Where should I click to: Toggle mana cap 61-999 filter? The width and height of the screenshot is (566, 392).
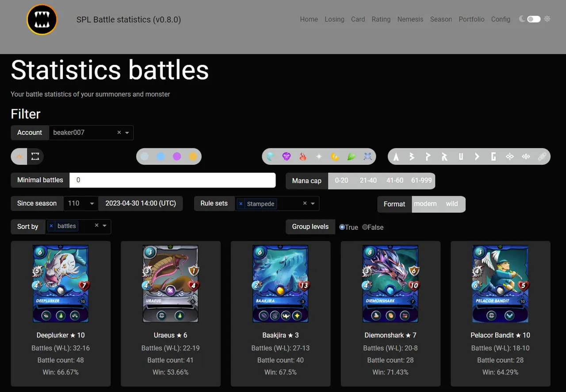(x=421, y=180)
